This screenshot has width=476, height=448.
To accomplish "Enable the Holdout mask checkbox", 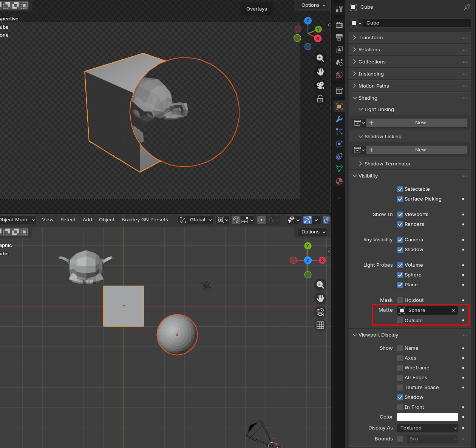I will (400, 300).
